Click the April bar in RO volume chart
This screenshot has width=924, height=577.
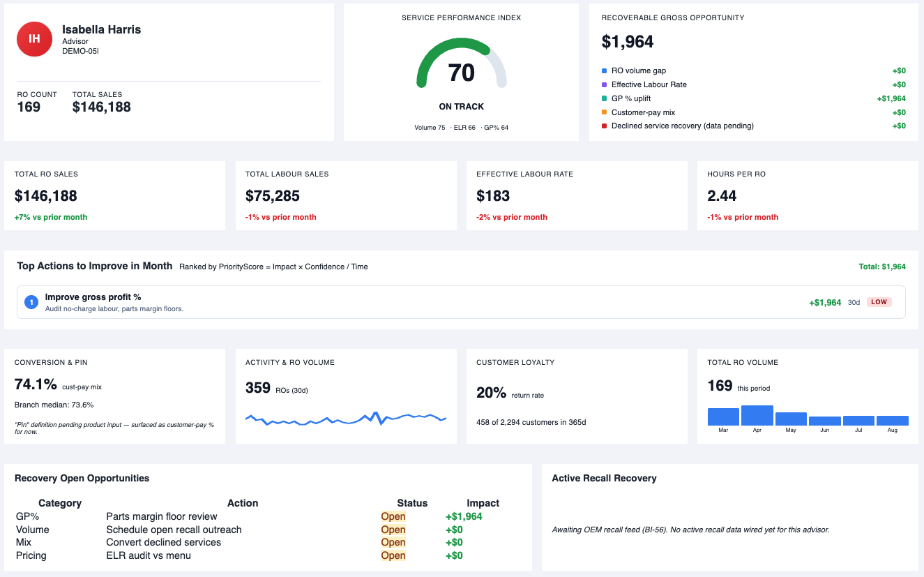tap(757, 415)
